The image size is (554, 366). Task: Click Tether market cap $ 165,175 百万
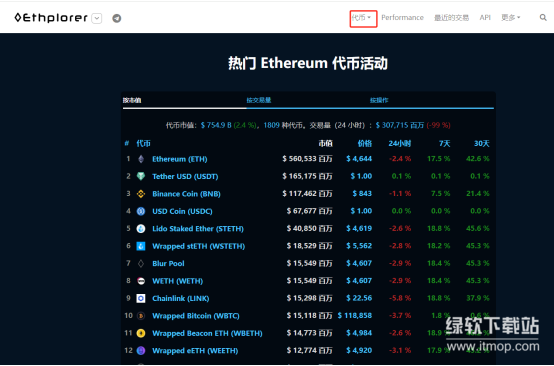(x=307, y=176)
